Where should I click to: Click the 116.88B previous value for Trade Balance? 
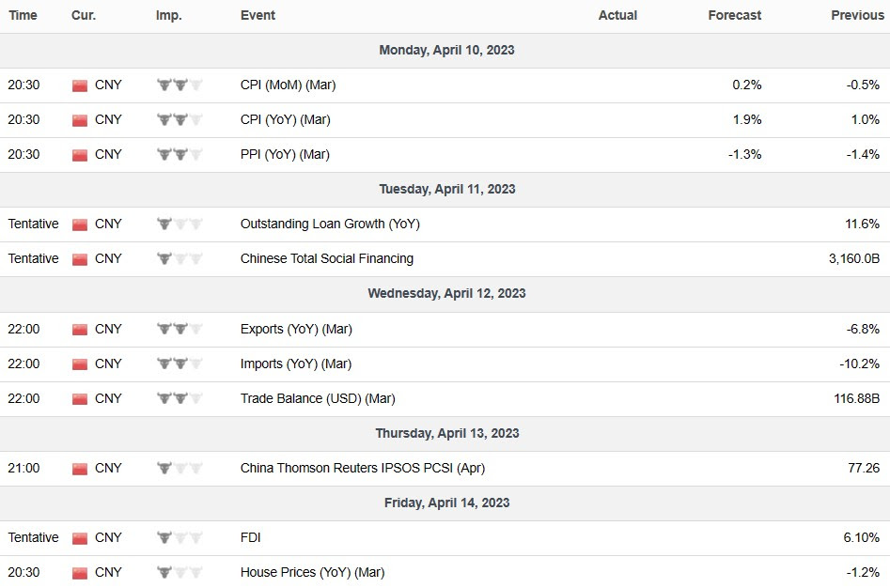856,399
